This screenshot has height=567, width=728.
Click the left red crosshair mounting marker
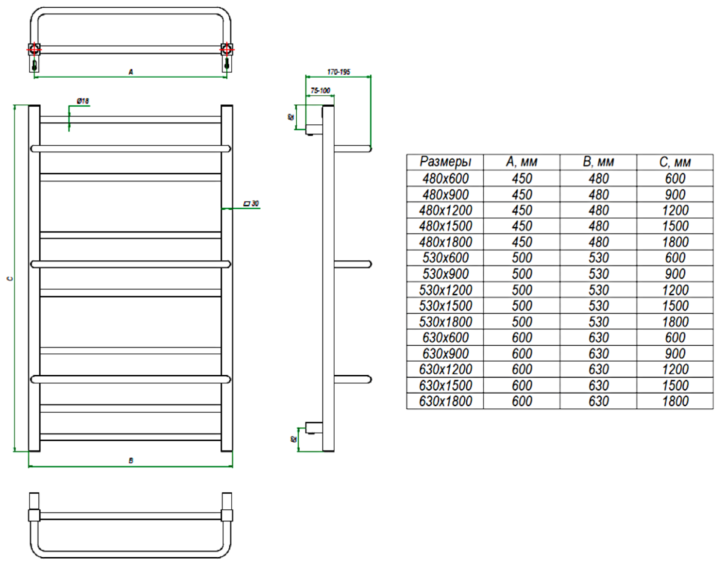[x=34, y=49]
